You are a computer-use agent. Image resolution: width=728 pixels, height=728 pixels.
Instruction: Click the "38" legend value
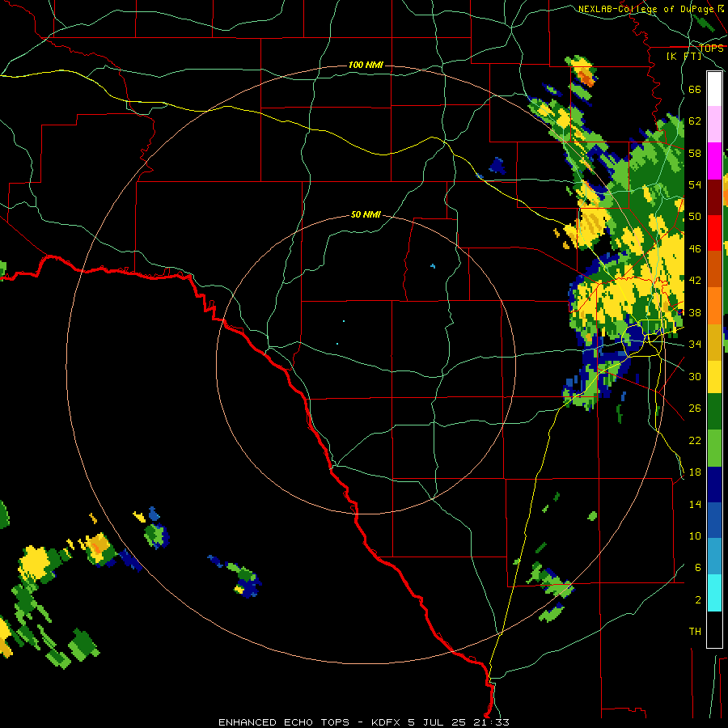coord(695,312)
